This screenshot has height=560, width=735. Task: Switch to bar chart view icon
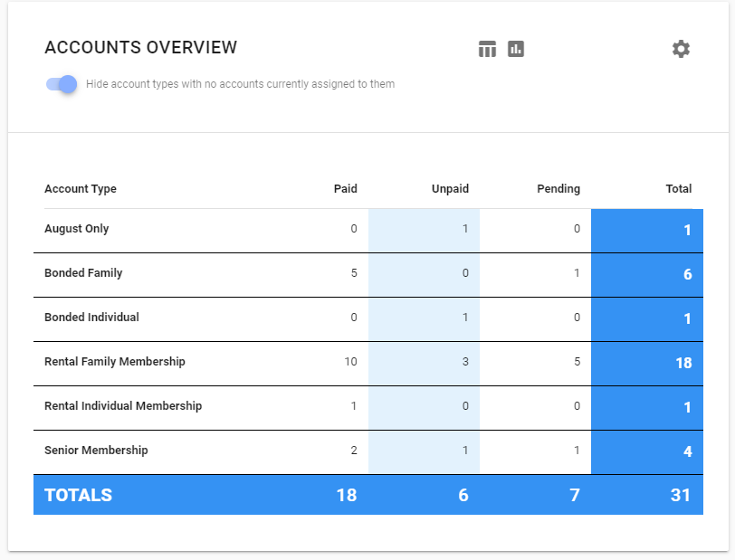click(x=516, y=49)
